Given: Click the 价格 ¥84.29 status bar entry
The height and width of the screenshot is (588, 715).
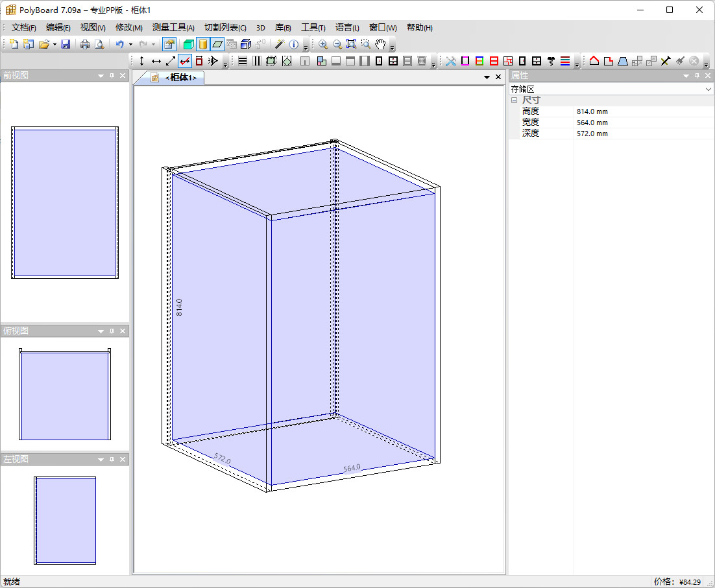Looking at the screenshot, I should [x=677, y=582].
